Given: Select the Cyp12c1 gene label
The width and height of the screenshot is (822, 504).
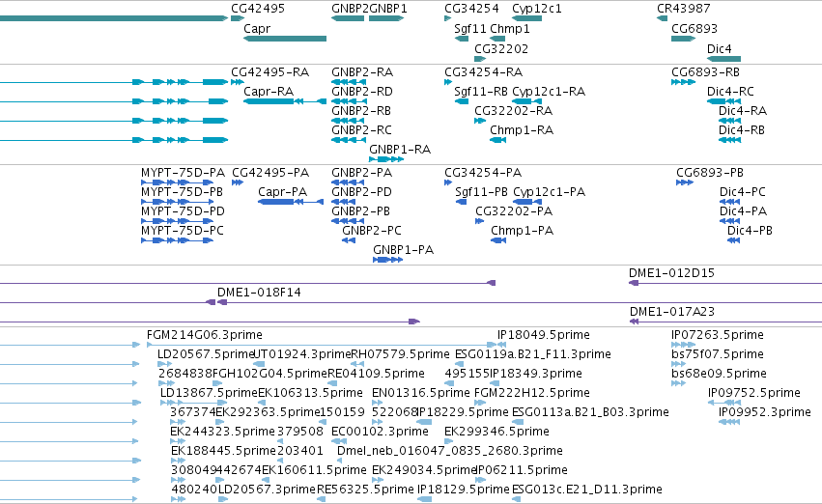Looking at the screenshot, I should 537,9.
